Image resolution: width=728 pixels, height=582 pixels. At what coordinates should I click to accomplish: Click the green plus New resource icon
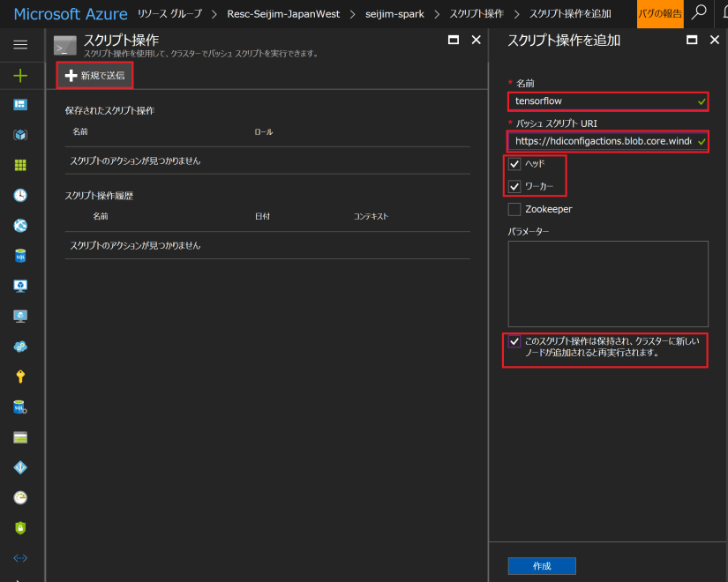tap(20, 75)
